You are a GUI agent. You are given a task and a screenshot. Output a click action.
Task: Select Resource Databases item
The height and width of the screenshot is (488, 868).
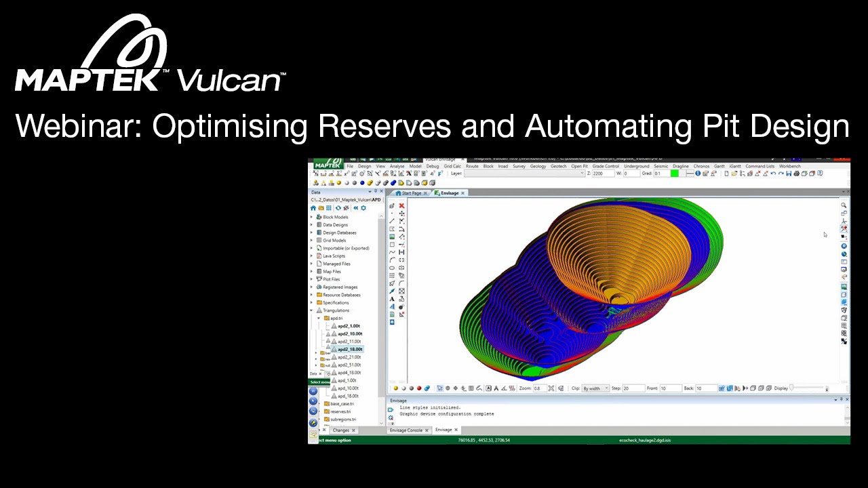point(342,295)
